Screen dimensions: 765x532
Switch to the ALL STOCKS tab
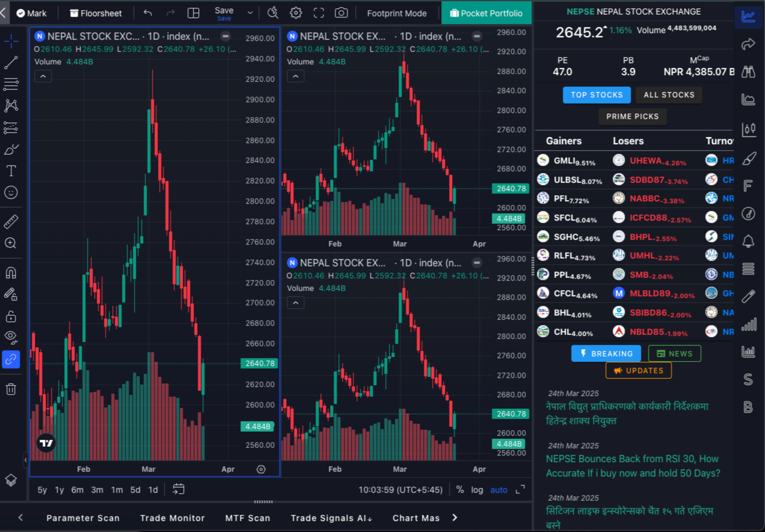pyautogui.click(x=669, y=95)
